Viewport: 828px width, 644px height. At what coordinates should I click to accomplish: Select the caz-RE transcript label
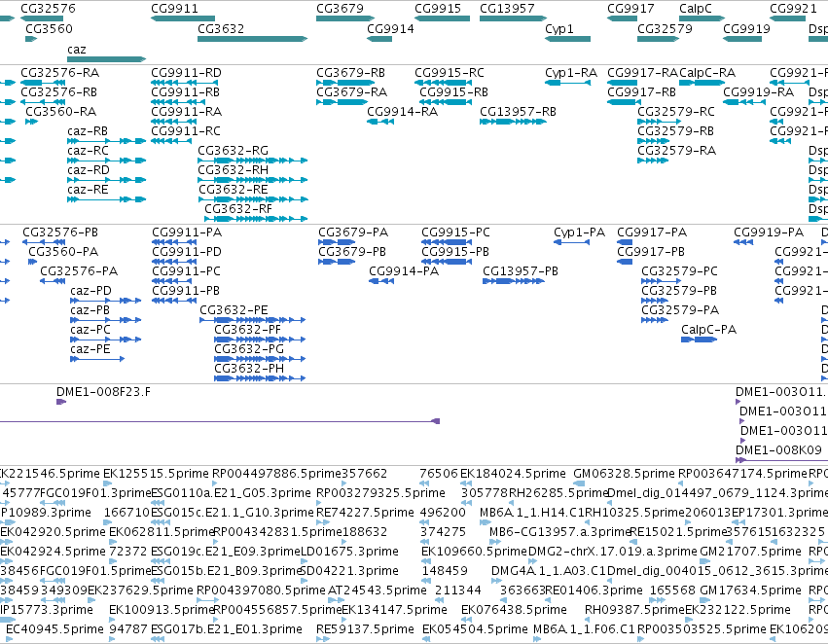(88, 189)
